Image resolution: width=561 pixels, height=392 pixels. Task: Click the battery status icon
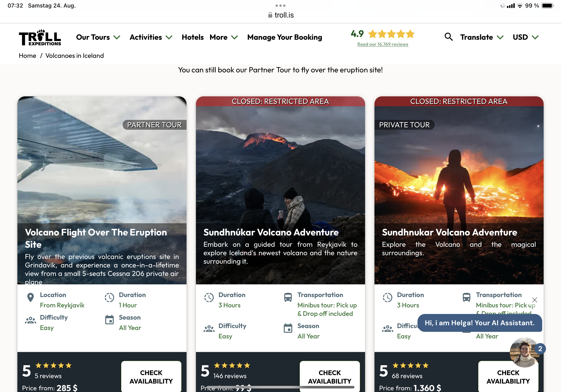pos(547,6)
